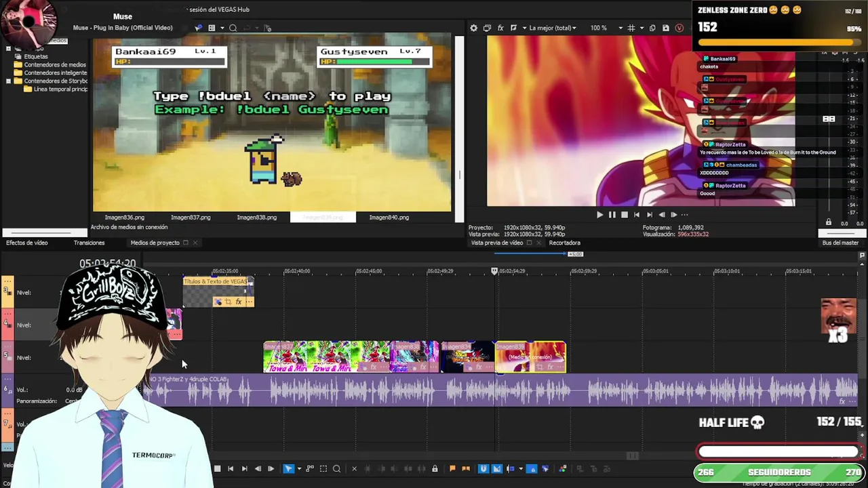The height and width of the screenshot is (488, 868).
Task: Select 'COLAB' audio waveform event
Action: 499,390
